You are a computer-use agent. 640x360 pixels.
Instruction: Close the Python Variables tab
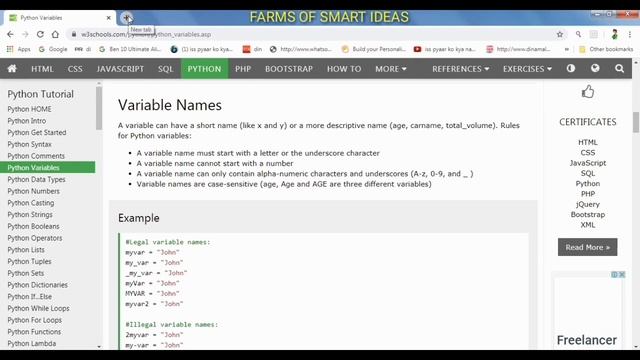(109, 18)
